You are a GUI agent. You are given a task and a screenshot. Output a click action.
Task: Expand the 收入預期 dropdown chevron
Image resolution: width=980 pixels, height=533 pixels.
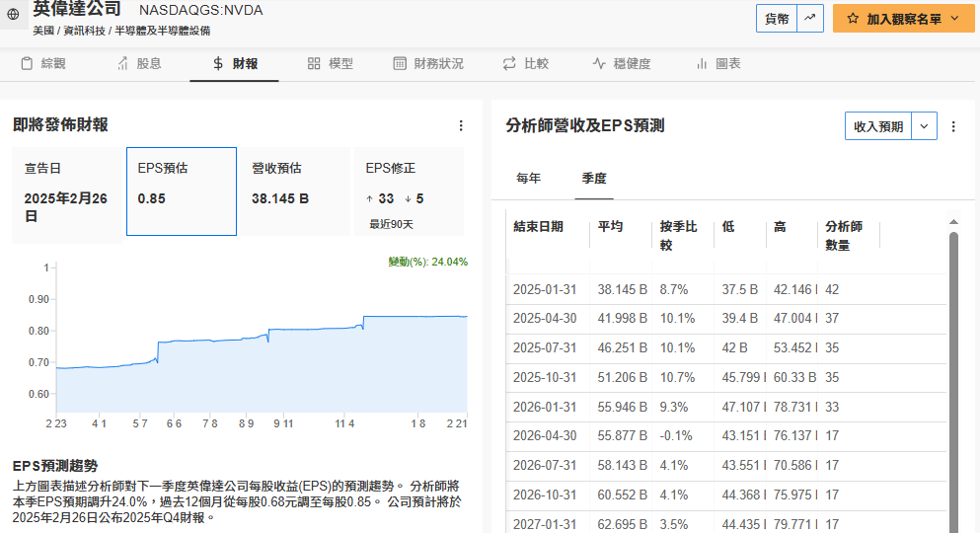tap(925, 126)
